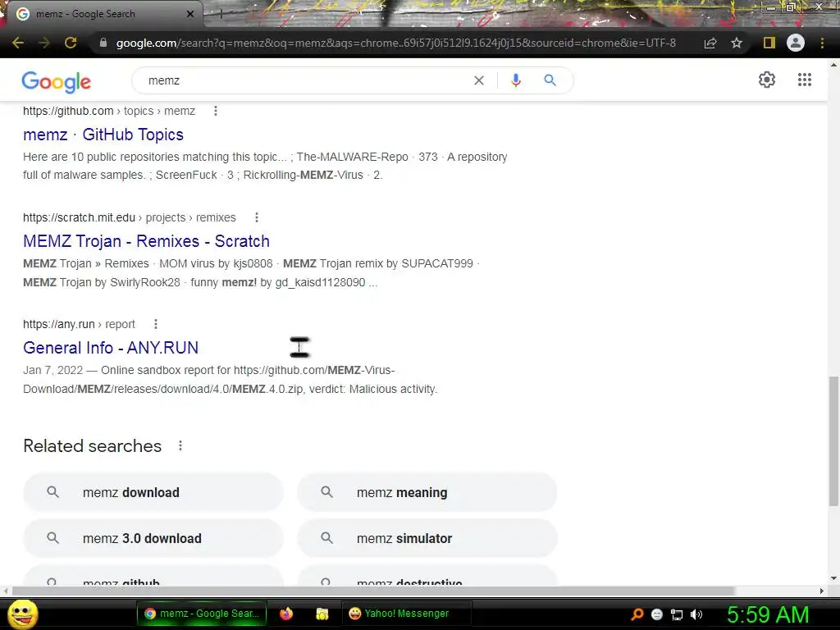Open the volume speaker tray icon
The width and height of the screenshot is (840, 630).
pyautogui.click(x=696, y=614)
